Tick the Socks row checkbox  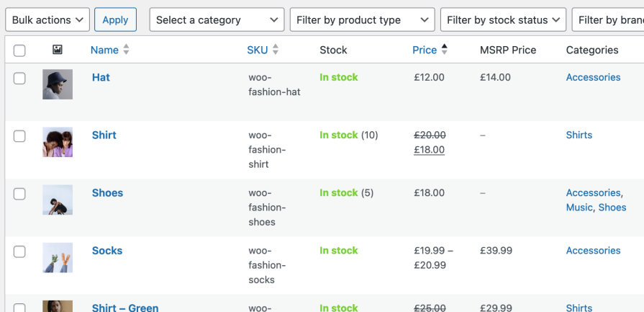point(19,251)
